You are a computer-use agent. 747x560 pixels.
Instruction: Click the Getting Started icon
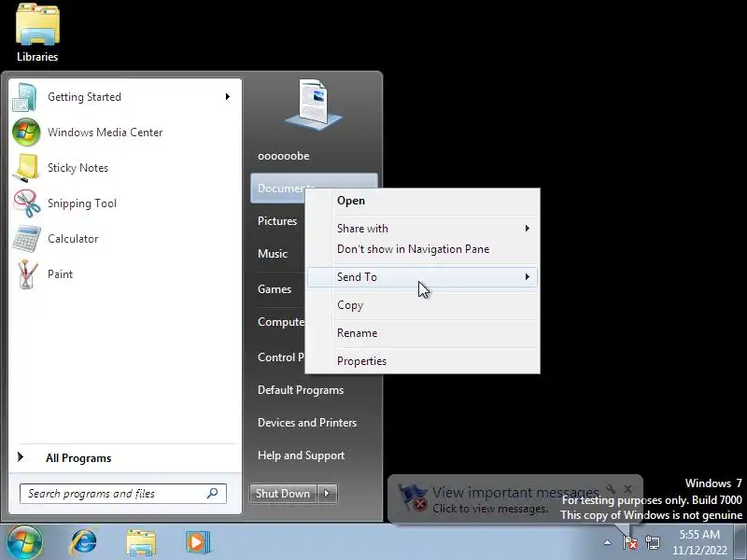point(25,97)
